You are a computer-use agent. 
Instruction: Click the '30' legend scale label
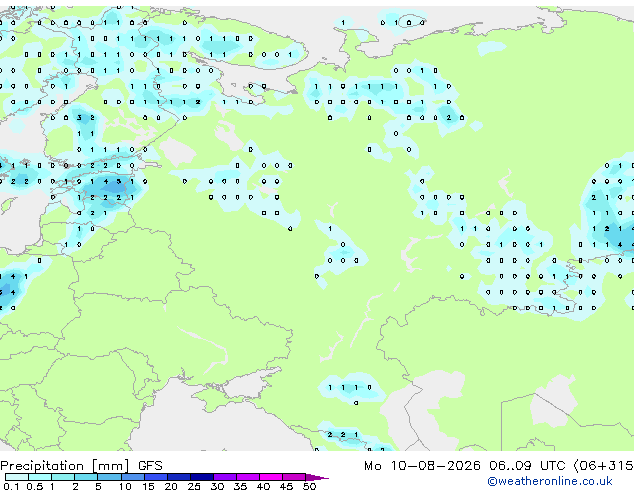[x=217, y=486]
